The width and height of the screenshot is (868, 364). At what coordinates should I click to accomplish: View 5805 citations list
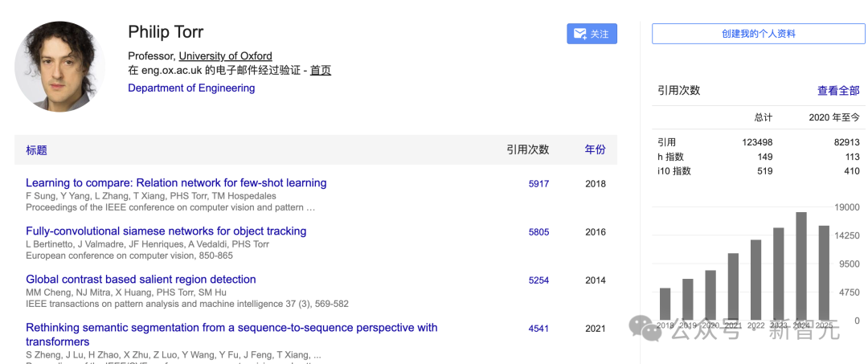[538, 232]
